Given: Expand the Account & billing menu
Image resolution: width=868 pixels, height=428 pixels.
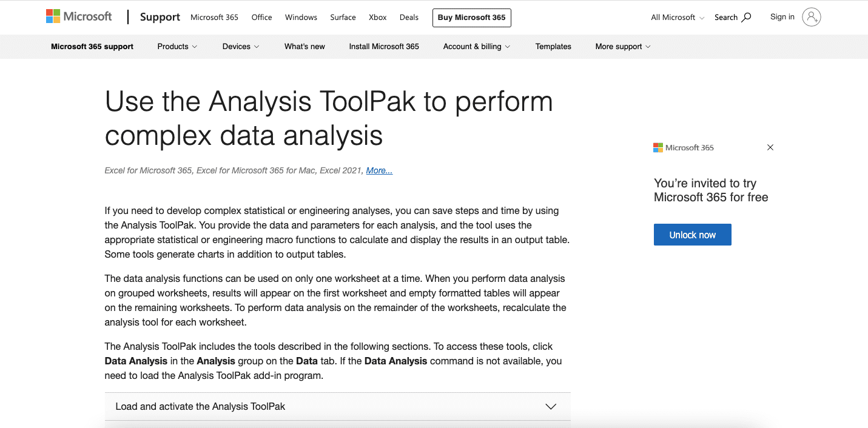Looking at the screenshot, I should click(x=477, y=47).
